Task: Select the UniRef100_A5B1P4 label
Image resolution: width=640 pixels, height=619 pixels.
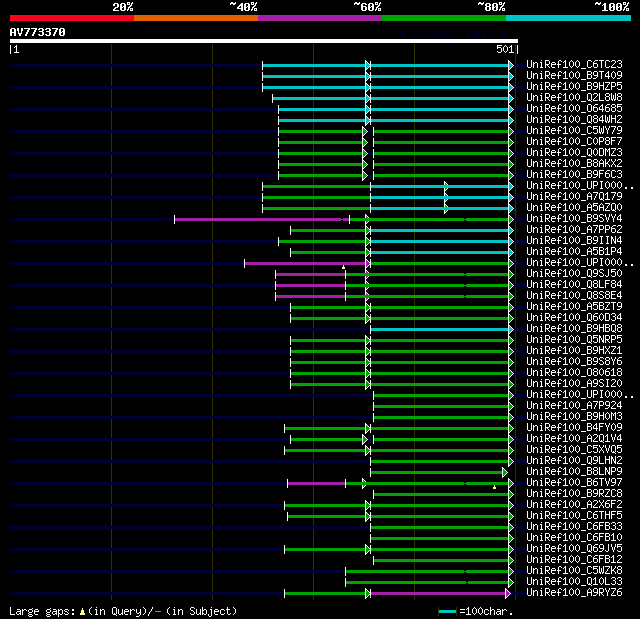Action: 574,252
